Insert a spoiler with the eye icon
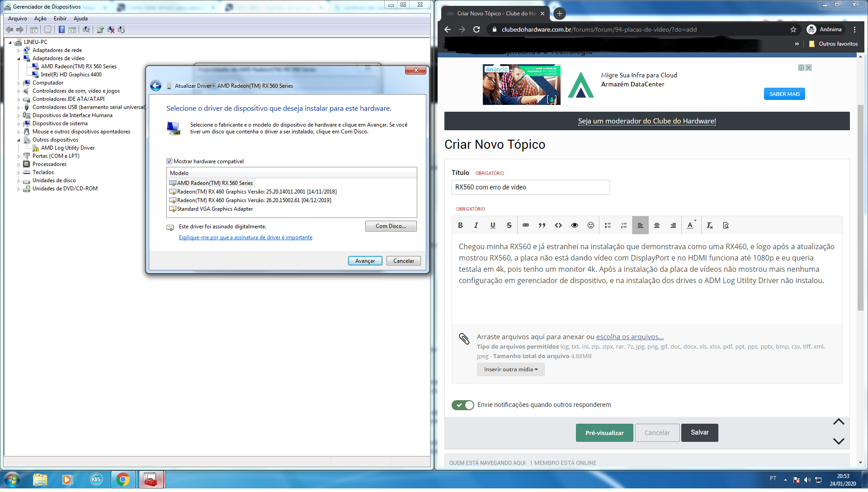This screenshot has height=492, width=868. click(x=575, y=225)
